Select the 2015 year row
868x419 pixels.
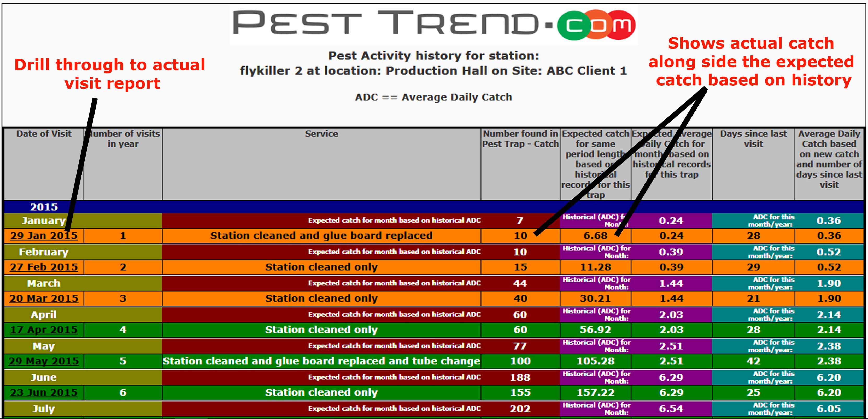[434, 207]
